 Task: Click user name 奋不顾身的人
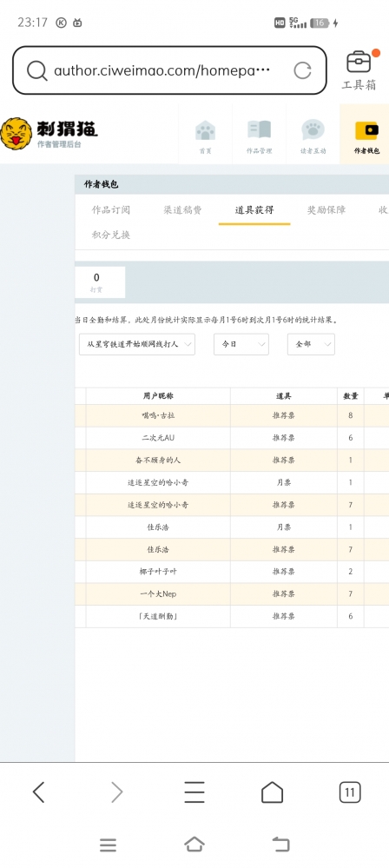click(x=158, y=460)
